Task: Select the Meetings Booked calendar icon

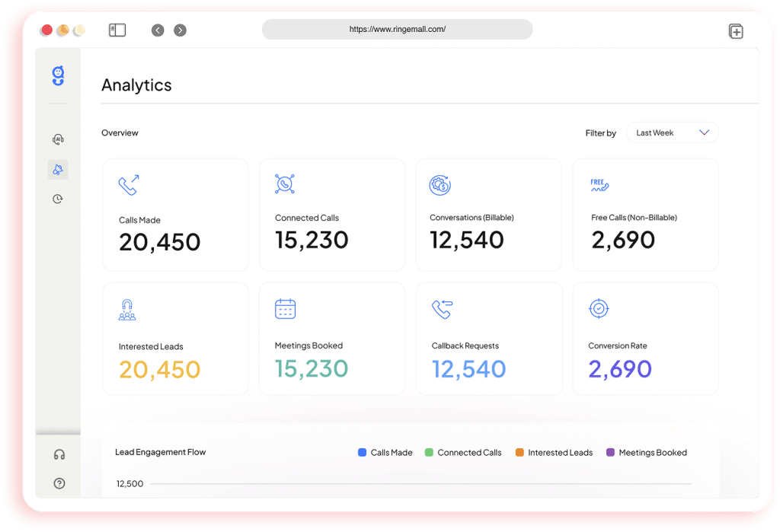Action: [x=284, y=307]
